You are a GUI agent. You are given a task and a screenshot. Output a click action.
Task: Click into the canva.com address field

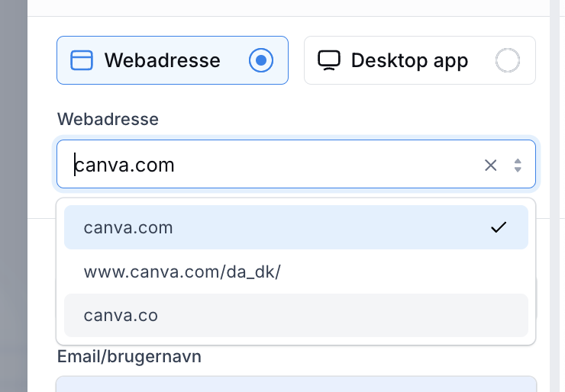point(274,165)
